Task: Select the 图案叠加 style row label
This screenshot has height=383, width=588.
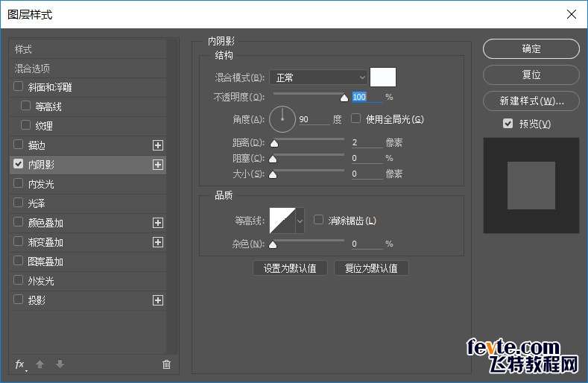Action: 45,262
